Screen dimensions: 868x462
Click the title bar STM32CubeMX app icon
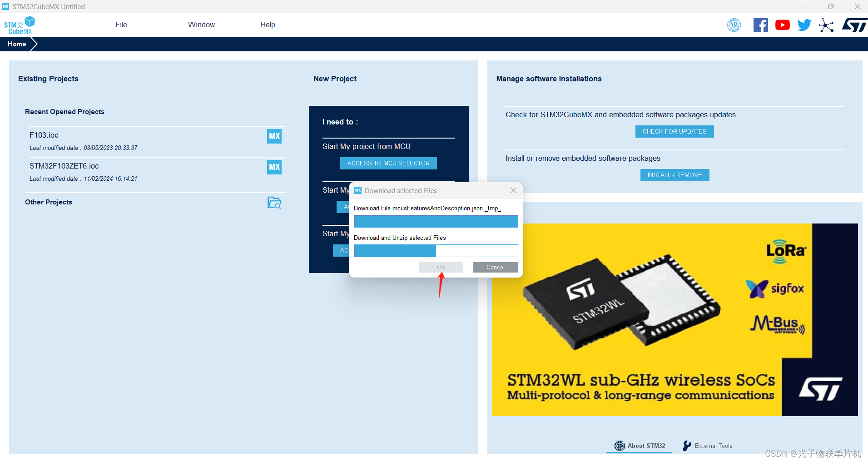5,6
